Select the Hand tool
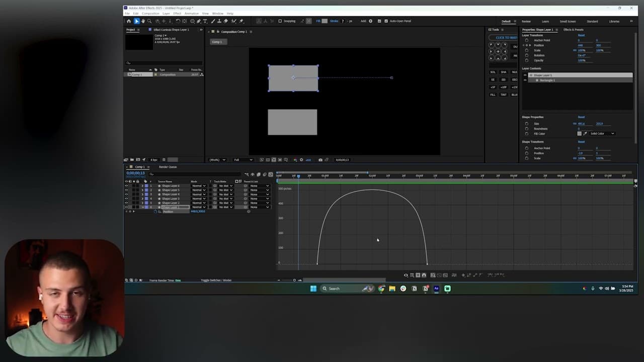The image size is (644, 362). click(x=143, y=21)
